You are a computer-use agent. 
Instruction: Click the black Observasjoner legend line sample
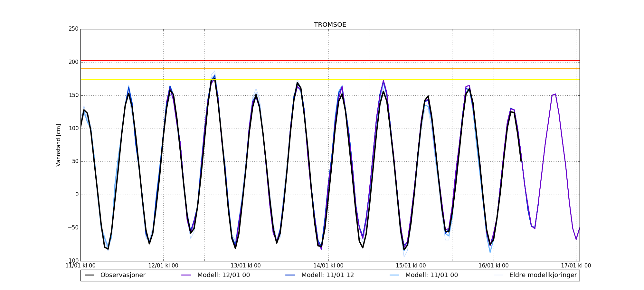pyautogui.click(x=90, y=275)
